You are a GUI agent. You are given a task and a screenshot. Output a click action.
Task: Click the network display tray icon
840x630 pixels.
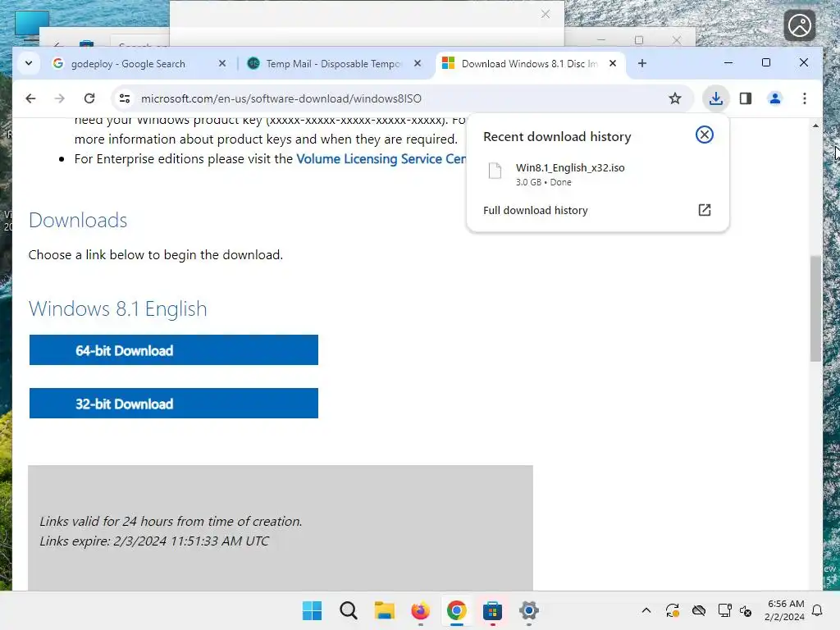724,610
